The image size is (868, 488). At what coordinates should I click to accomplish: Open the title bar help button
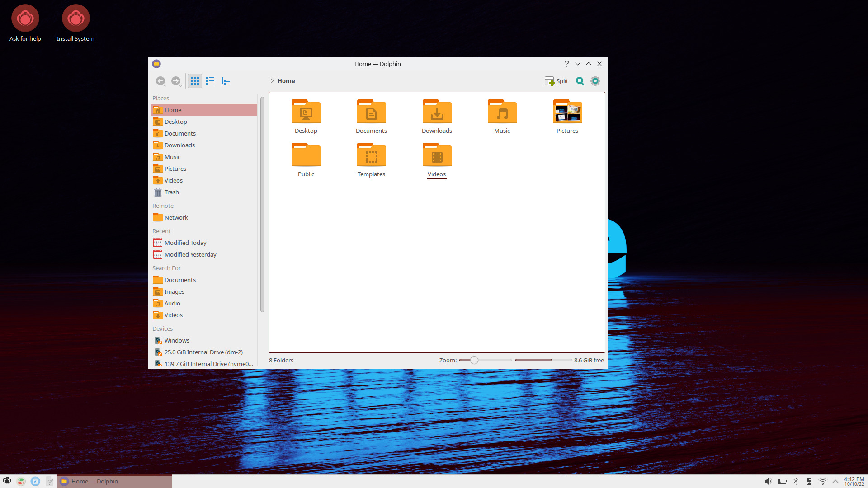566,64
